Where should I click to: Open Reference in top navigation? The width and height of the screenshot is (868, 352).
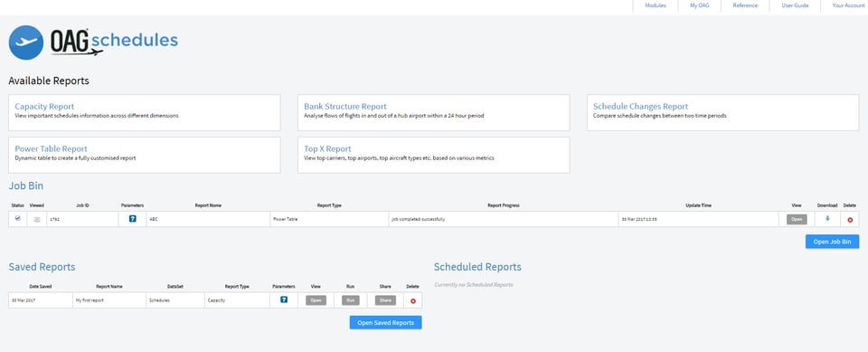coord(745,5)
